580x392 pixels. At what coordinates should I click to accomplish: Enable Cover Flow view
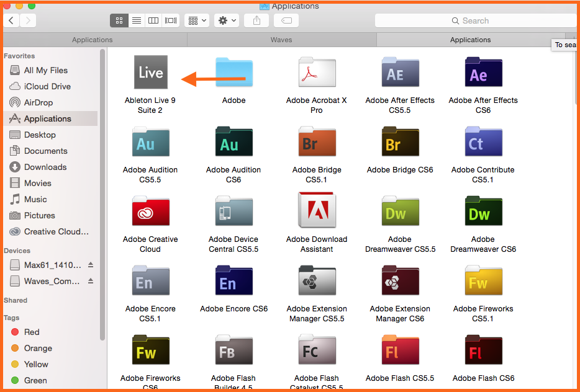170,20
